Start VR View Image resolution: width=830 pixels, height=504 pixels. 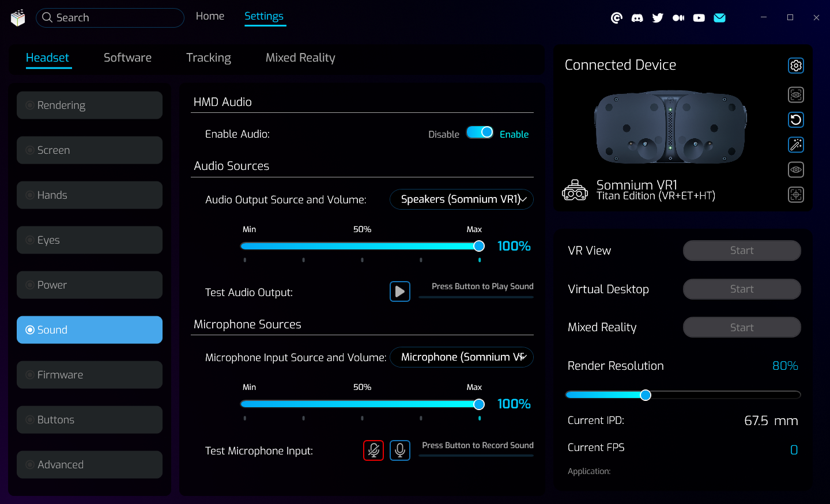[742, 251]
